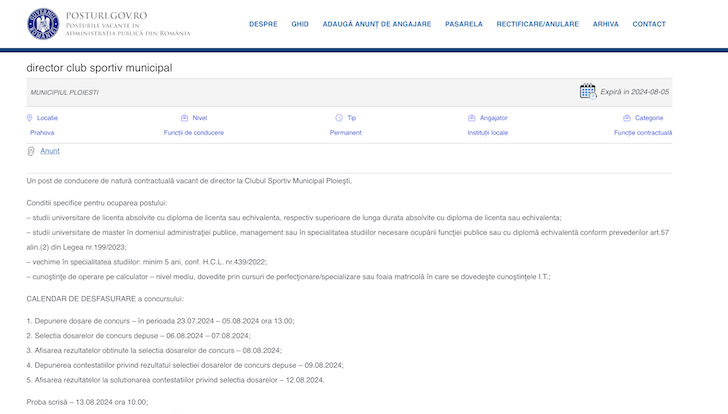
Task: Click the Tip clock icon
Action: pyautogui.click(x=339, y=117)
